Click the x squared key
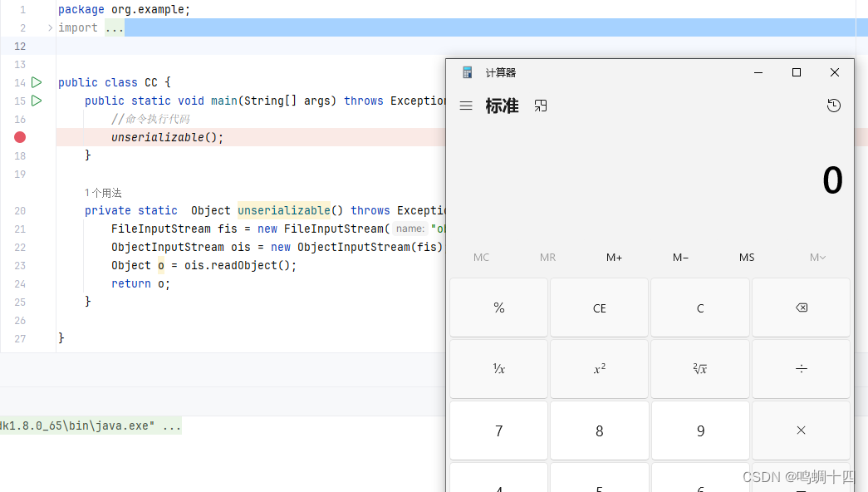Screen dimensions: 868x492 tap(600, 368)
